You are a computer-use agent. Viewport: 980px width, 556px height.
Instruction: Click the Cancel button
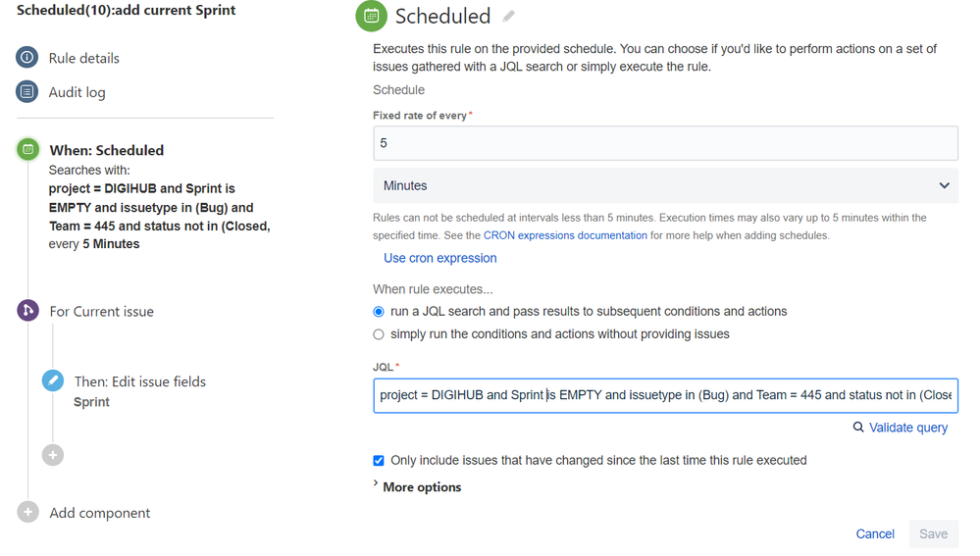[875, 533]
